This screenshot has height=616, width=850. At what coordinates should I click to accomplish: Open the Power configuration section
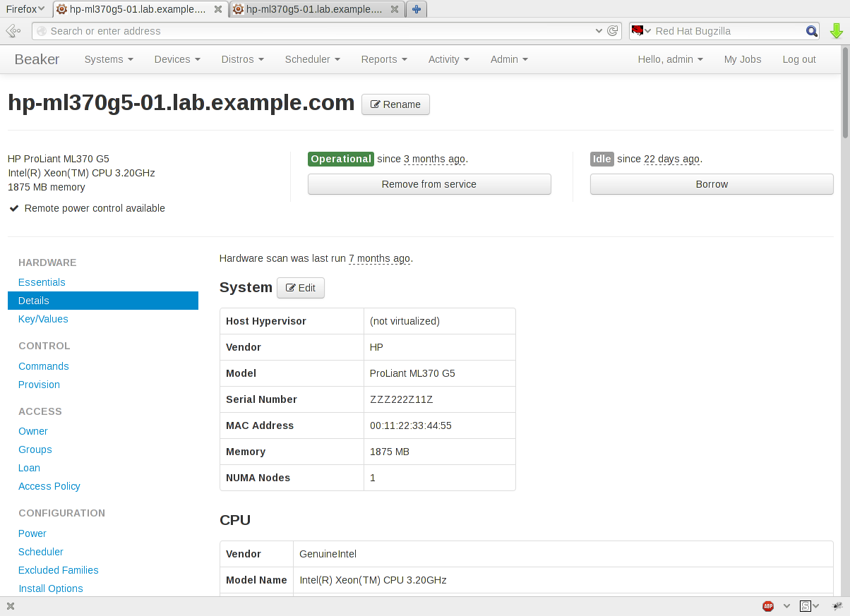coord(32,533)
